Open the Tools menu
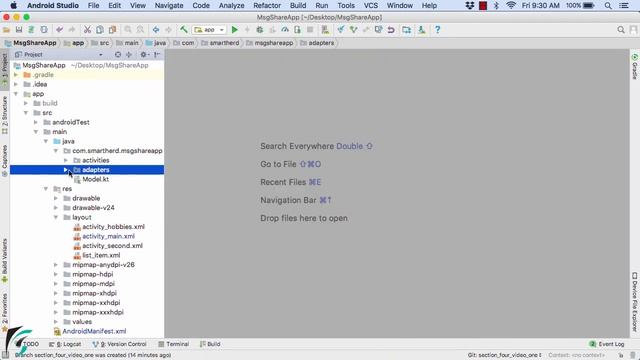 346,5
